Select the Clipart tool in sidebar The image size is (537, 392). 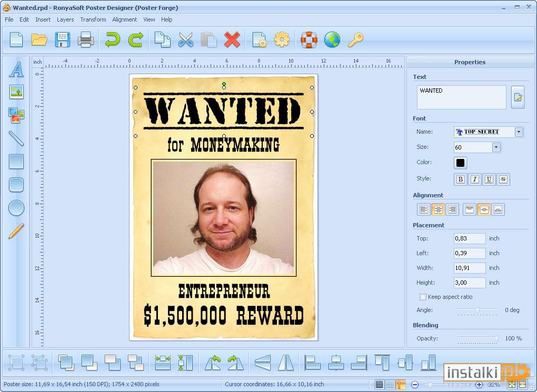[16, 115]
